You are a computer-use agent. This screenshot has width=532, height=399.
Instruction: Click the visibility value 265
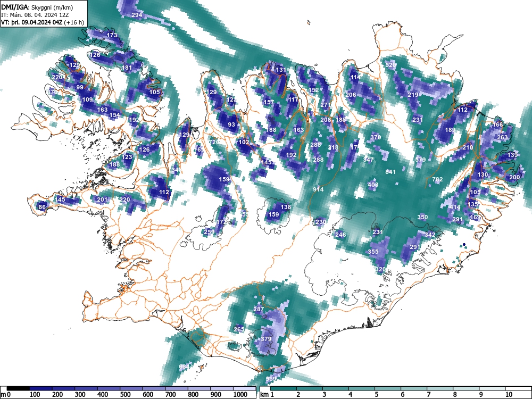coord(239,329)
